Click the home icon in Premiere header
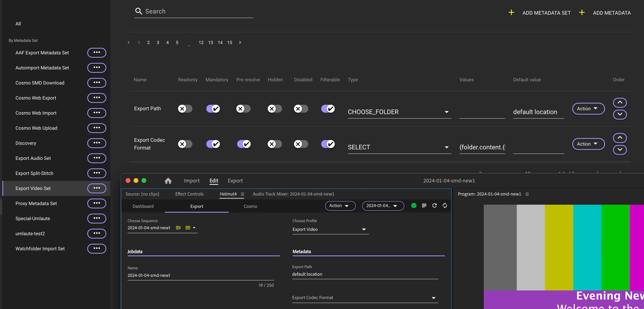This screenshot has height=309, width=644. tap(168, 181)
